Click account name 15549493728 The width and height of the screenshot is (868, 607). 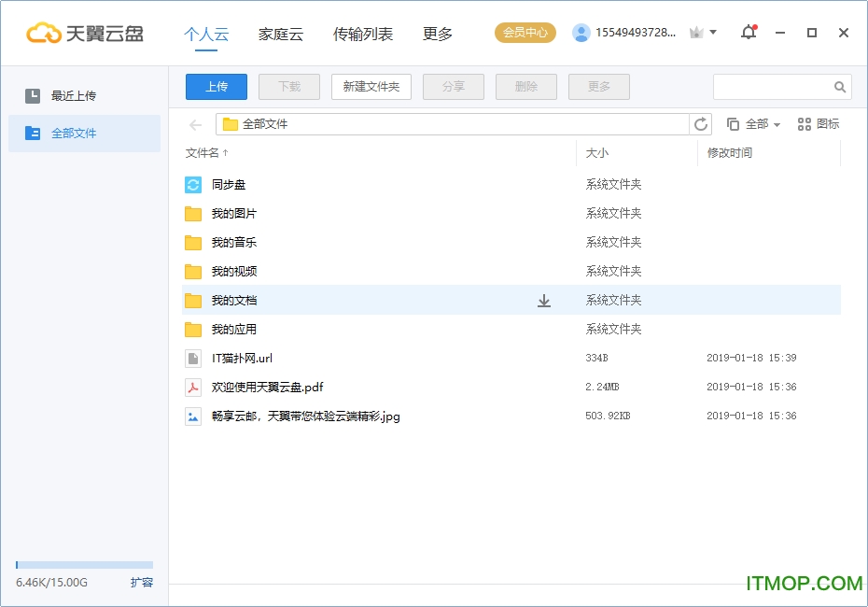click(636, 33)
